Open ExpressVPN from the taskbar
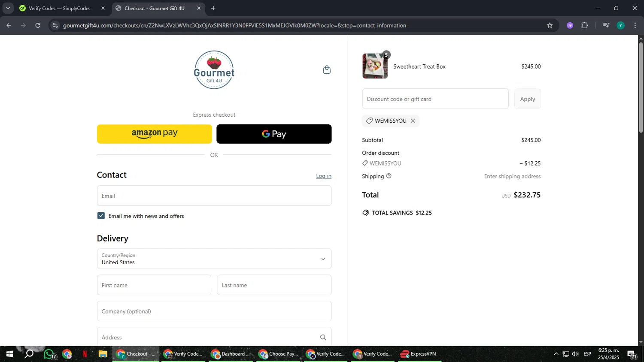644x362 pixels. 419,354
